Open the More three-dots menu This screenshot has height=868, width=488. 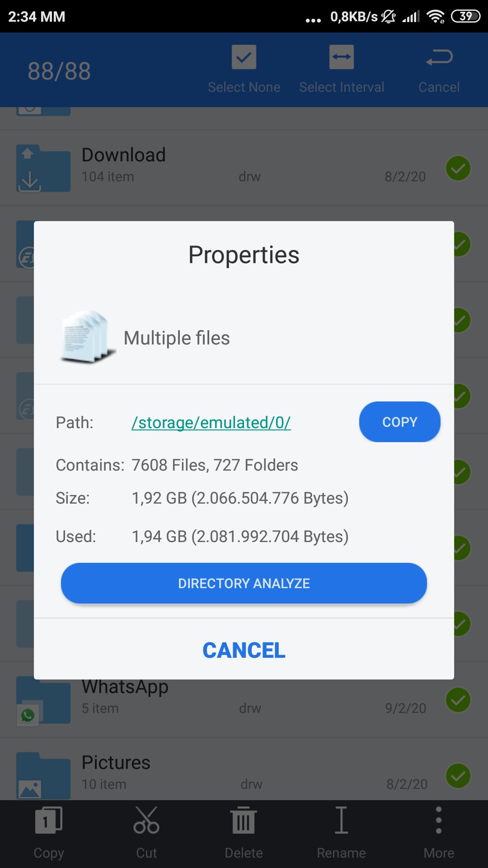(439, 821)
